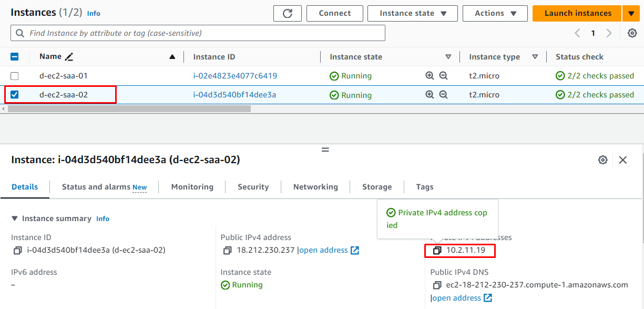Collapse the Instance summary section
This screenshot has width=644, height=309.
point(15,218)
